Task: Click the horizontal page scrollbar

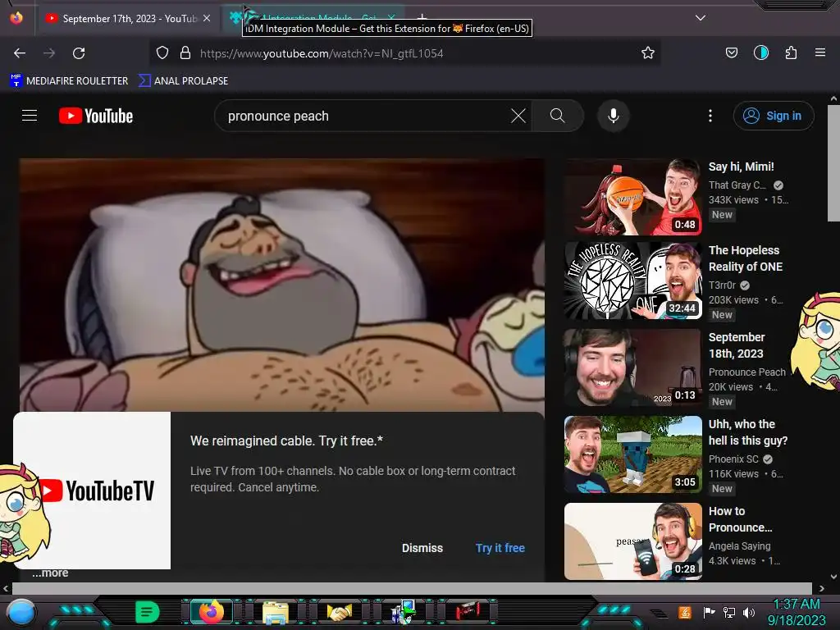Action: click(412, 588)
